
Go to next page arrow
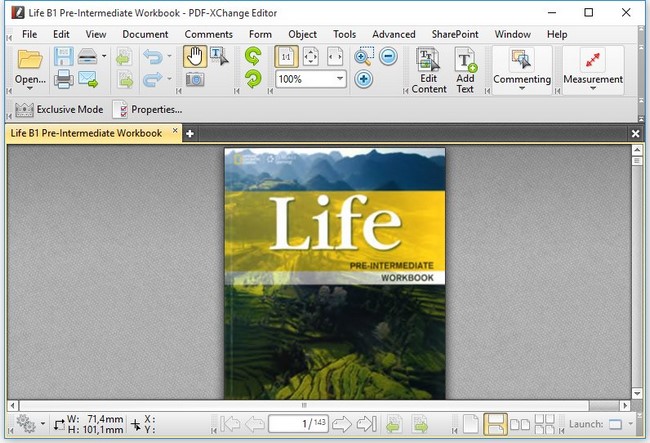click(x=342, y=424)
